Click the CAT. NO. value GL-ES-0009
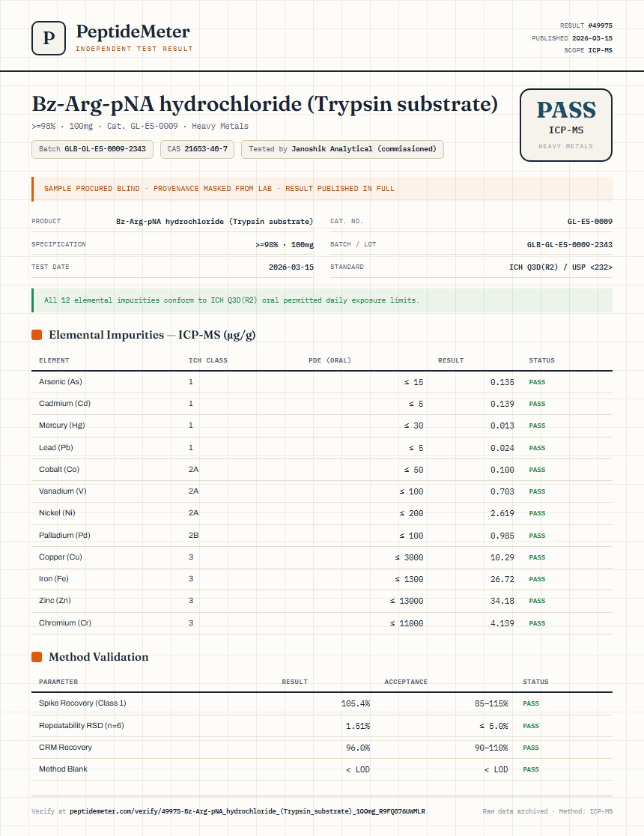The width and height of the screenshot is (644, 836). pos(589,221)
